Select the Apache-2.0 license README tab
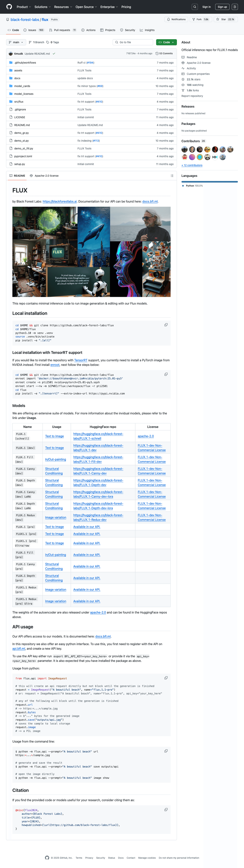The height and width of the screenshot is (868, 244). pyautogui.click(x=44, y=176)
